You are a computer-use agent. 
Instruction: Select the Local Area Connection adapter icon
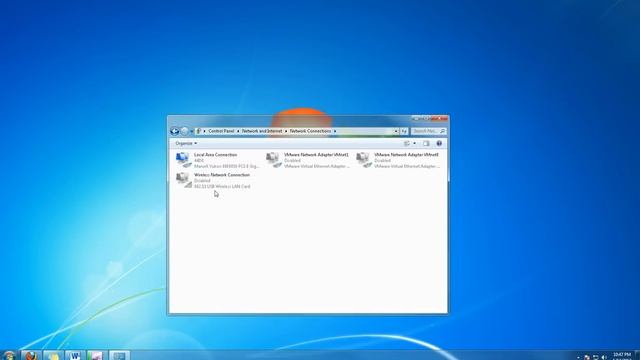click(x=183, y=160)
